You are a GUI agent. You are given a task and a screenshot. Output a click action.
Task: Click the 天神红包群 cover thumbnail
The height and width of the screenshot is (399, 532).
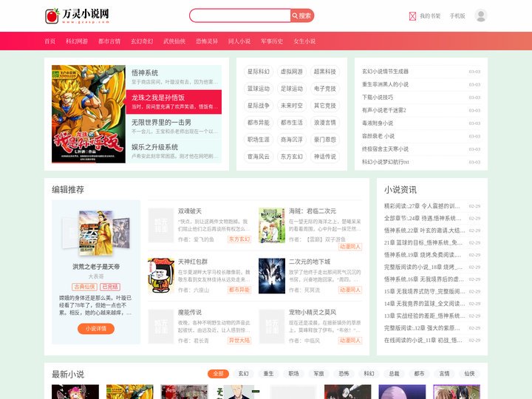[161, 276]
